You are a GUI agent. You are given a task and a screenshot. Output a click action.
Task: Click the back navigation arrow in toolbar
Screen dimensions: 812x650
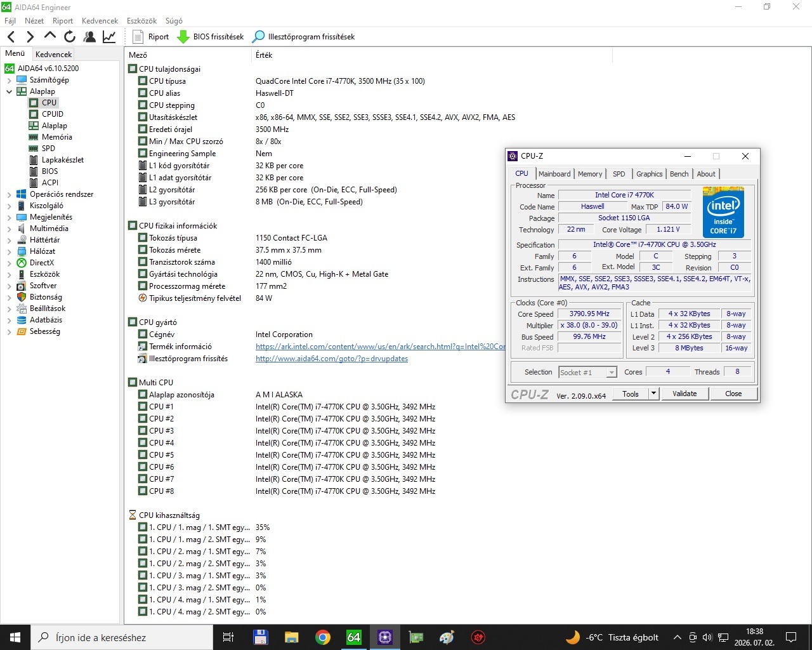pos(11,37)
